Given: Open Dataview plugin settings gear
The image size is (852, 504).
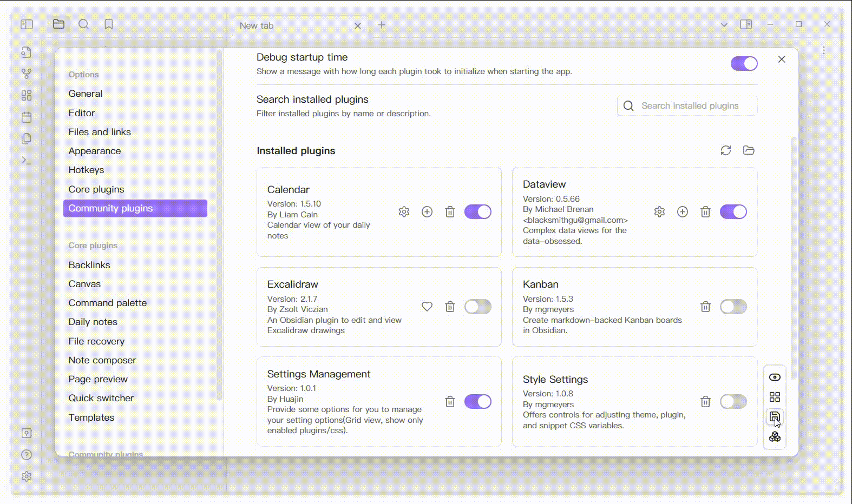Looking at the screenshot, I should (659, 212).
